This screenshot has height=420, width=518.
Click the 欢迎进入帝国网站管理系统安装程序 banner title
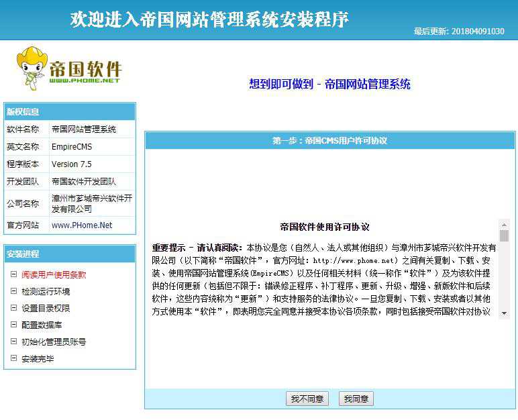click(x=209, y=19)
